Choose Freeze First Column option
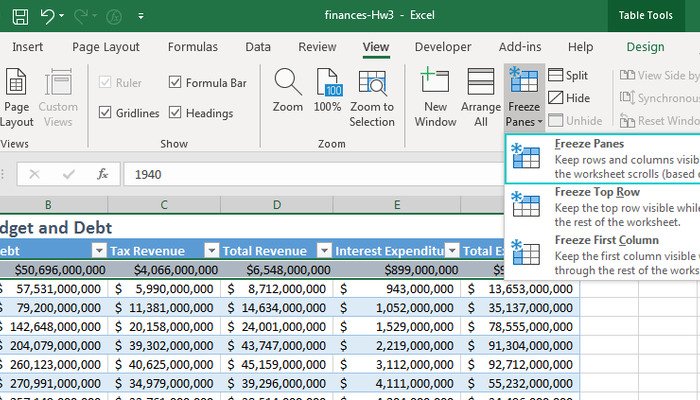 (x=602, y=255)
